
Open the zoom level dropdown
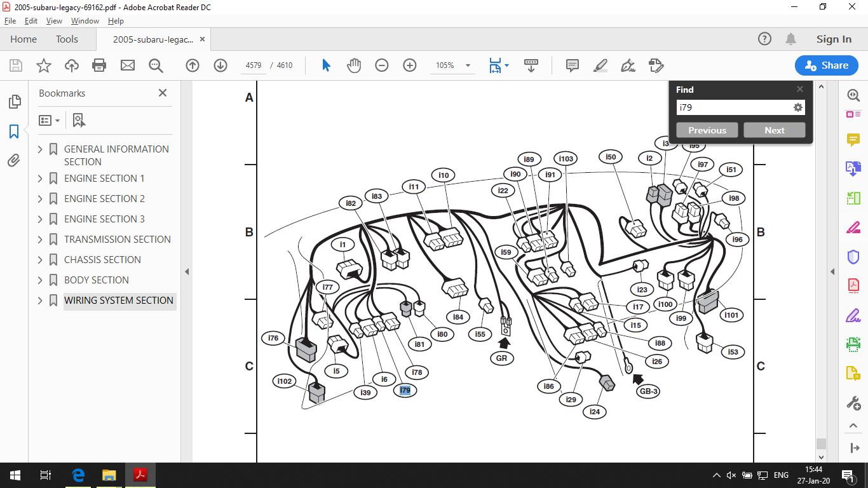(x=468, y=65)
